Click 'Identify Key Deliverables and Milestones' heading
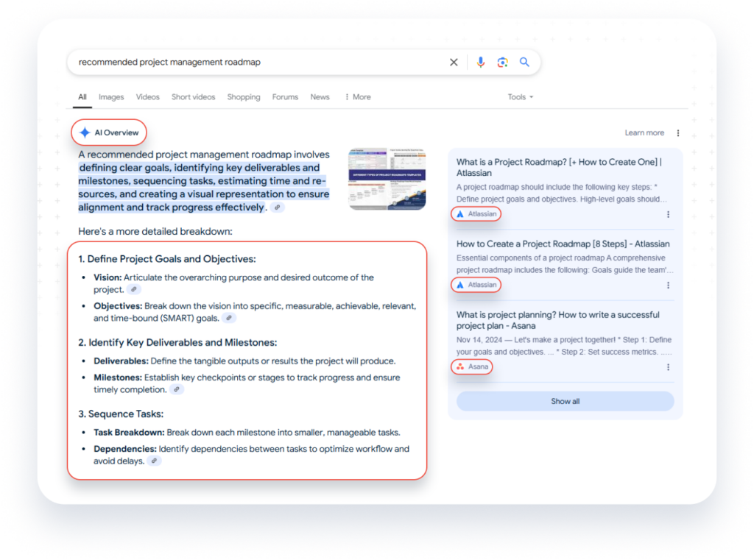 click(177, 343)
